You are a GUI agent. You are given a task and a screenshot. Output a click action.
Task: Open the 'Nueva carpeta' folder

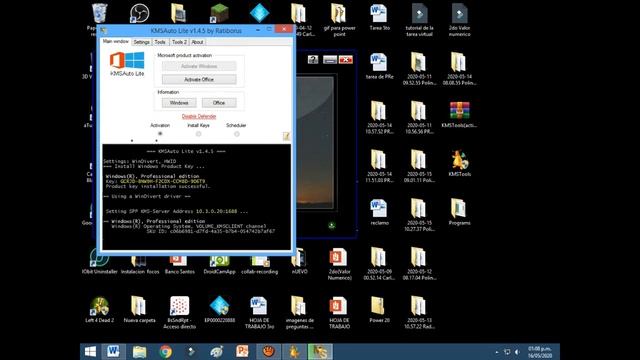139,306
